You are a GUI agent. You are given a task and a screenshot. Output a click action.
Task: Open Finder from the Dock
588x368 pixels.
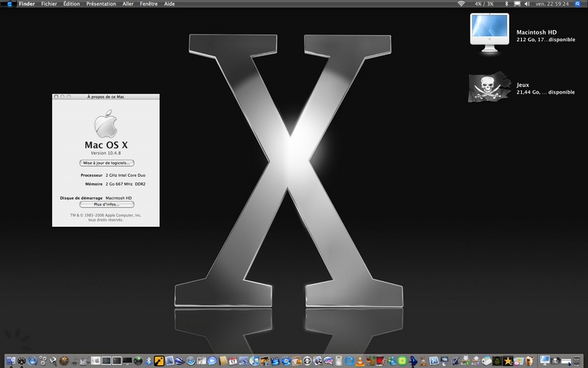10,361
